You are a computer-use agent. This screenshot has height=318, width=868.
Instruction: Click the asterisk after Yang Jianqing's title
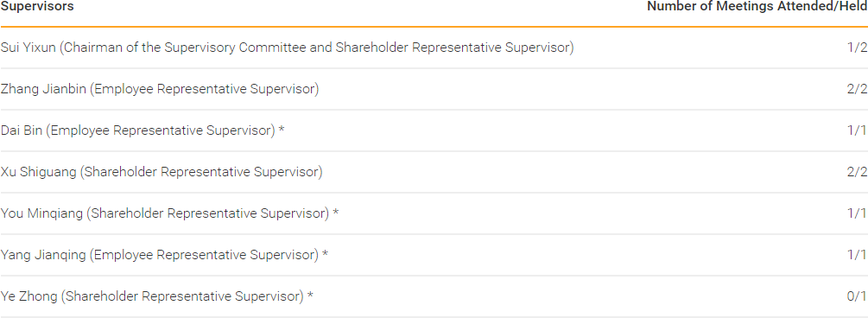pos(326,254)
